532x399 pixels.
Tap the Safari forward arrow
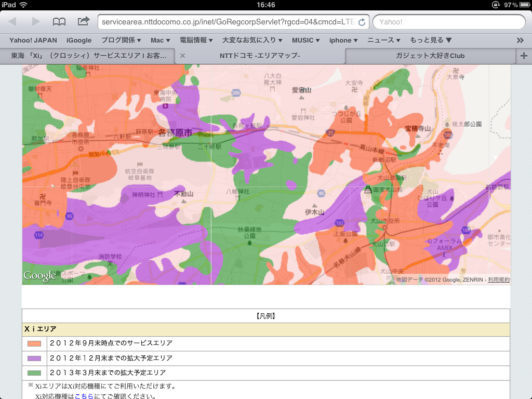(36, 22)
